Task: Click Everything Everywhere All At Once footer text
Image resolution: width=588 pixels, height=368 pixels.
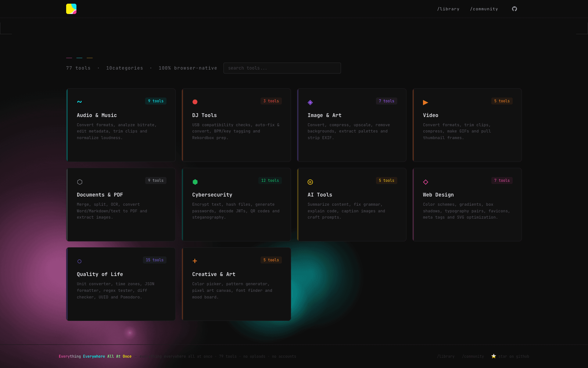Action: [95, 356]
